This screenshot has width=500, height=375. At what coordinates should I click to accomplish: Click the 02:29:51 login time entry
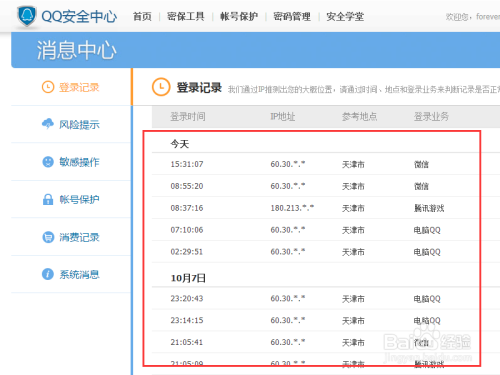tap(187, 252)
